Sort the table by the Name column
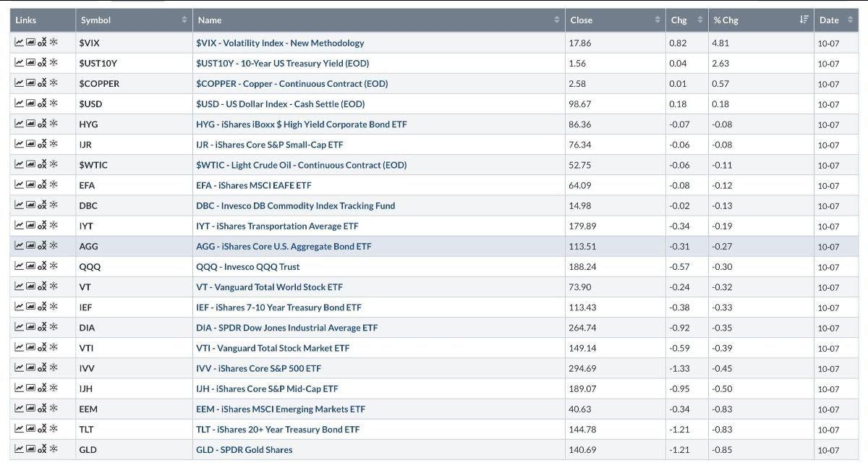 coord(378,20)
